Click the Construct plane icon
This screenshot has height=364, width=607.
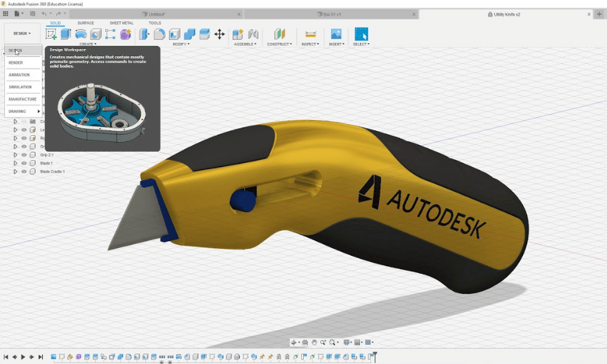tap(279, 34)
